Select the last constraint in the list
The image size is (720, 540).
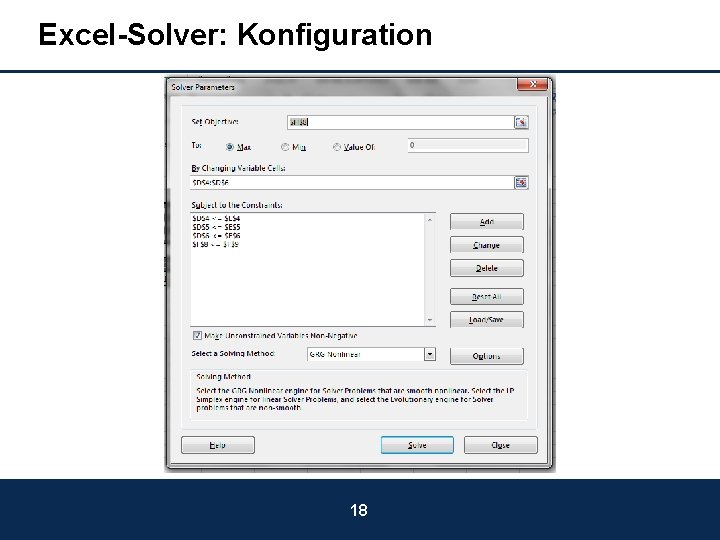coord(215,245)
